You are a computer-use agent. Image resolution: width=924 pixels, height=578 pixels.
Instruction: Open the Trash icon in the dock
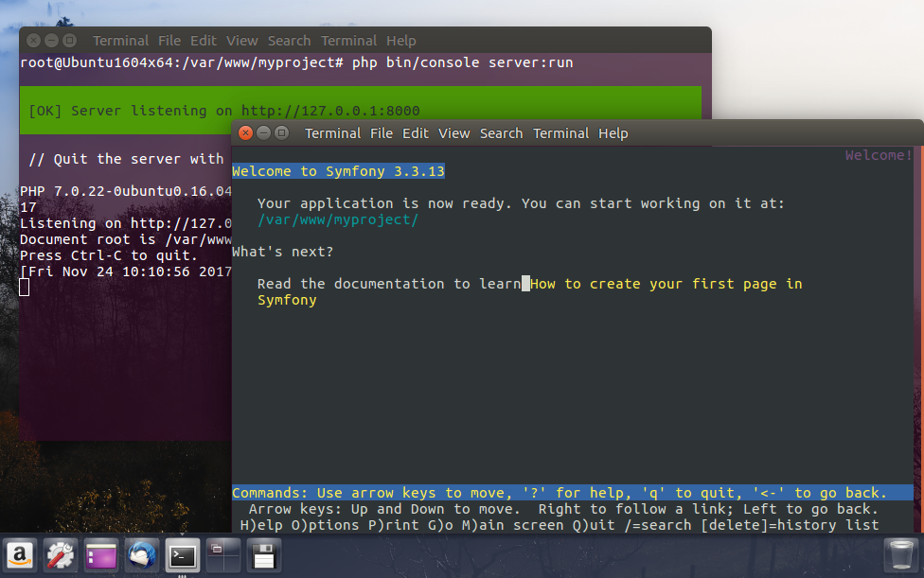coord(901,555)
